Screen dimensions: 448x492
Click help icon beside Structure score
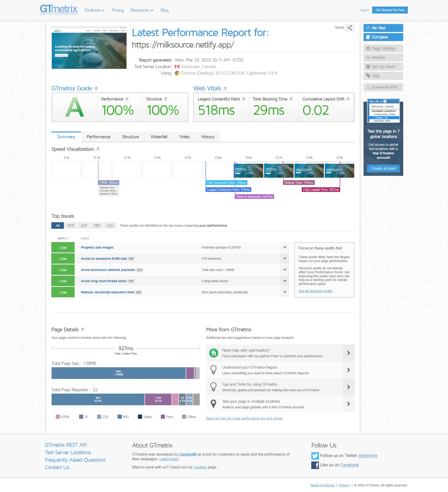pos(166,99)
